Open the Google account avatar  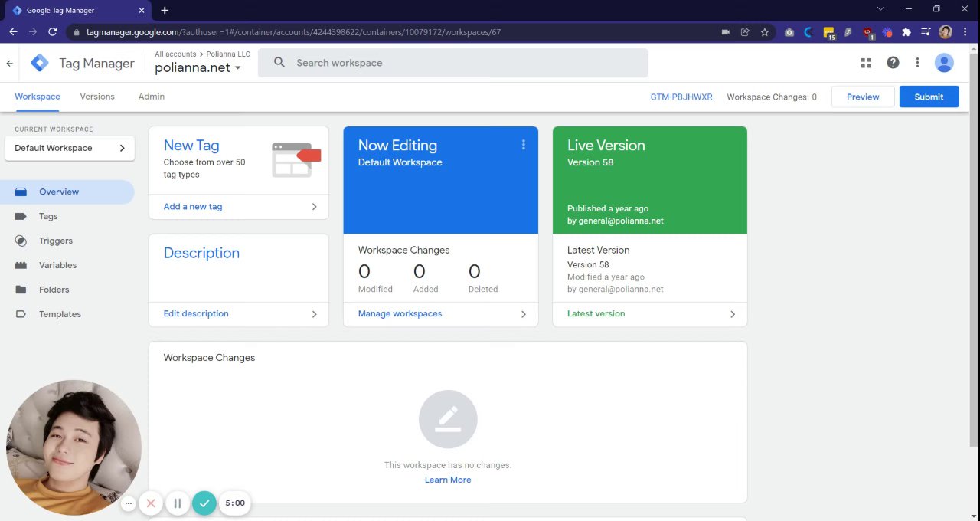[944, 63]
